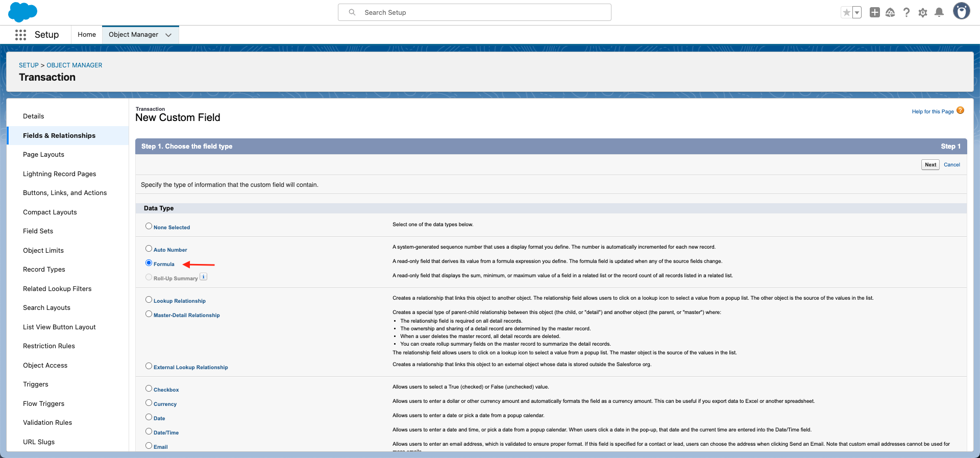Screen dimensions: 980x458
Task: Open the user profile avatar
Action: (x=962, y=11)
